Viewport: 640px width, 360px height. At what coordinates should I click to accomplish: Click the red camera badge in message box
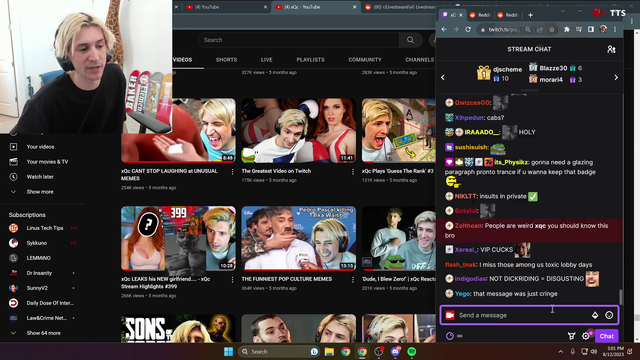click(x=450, y=315)
